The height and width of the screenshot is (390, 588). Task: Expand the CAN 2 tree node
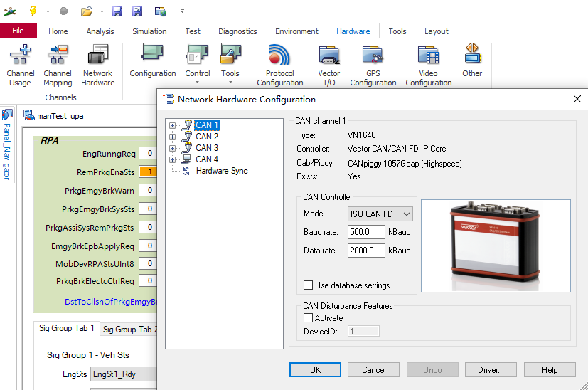pos(172,137)
